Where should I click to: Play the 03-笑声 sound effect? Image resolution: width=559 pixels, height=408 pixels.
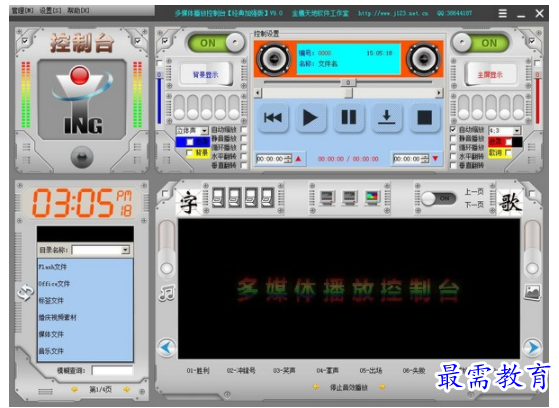(x=284, y=371)
